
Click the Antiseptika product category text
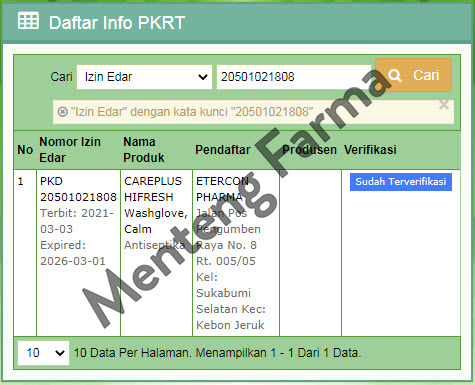[x=155, y=245]
